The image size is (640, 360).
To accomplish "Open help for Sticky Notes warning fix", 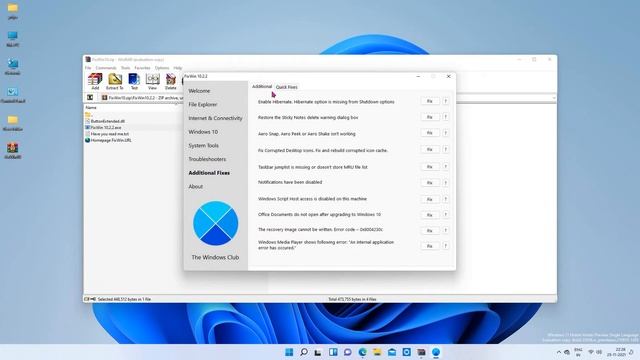I will tap(445, 117).
